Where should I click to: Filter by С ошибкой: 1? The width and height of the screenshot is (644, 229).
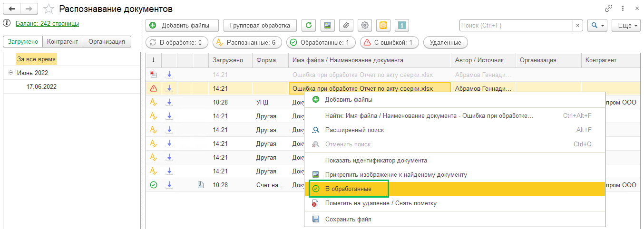pyautogui.click(x=389, y=43)
